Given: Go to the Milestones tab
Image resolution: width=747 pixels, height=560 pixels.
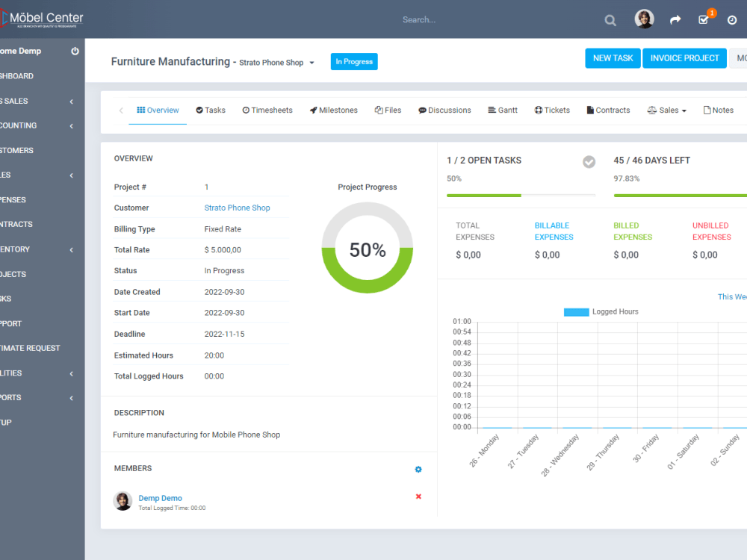Looking at the screenshot, I should pyautogui.click(x=333, y=110).
